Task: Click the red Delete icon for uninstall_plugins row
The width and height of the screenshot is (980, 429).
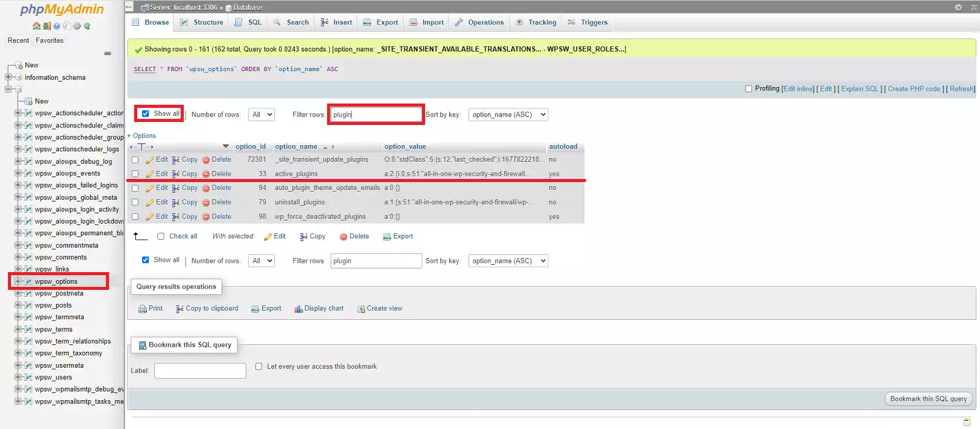Action: click(206, 202)
